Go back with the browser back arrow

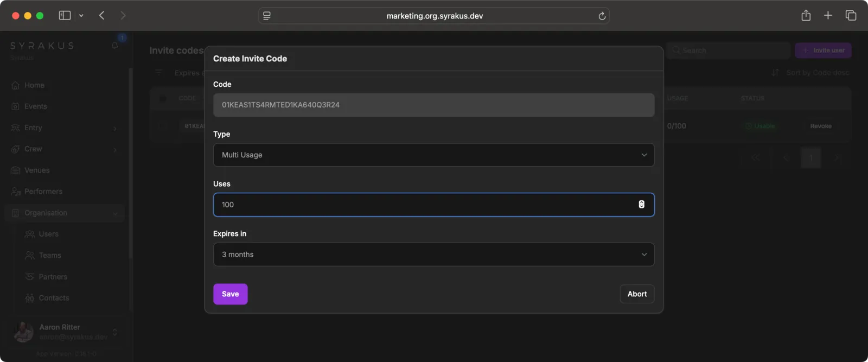[x=101, y=16]
